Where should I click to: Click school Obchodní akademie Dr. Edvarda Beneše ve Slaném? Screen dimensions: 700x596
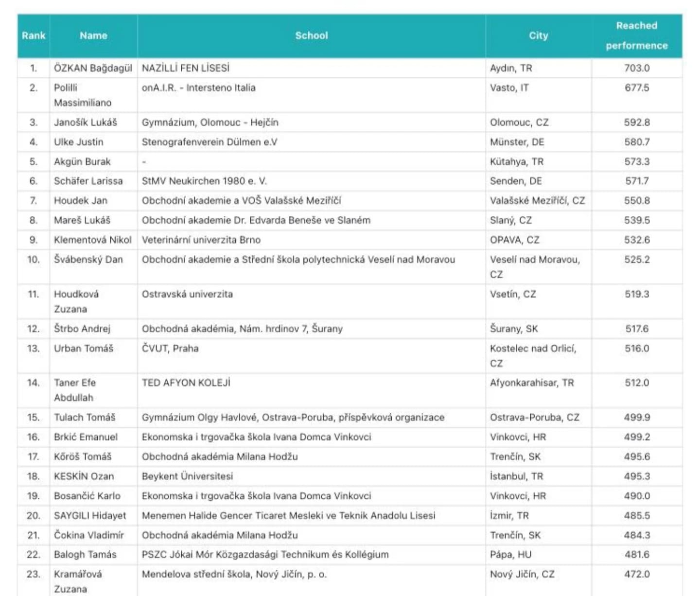[x=256, y=220]
